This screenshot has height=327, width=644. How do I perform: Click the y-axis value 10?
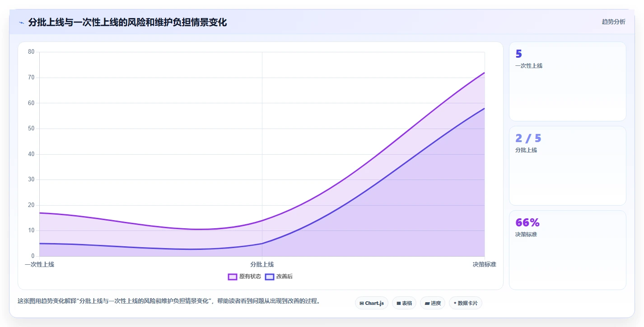click(31, 230)
